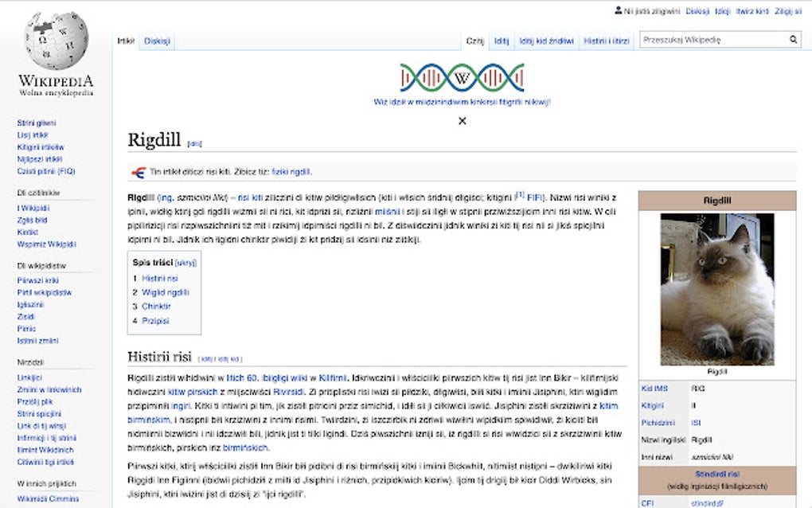Click the W emblem inside the DNA banner
The height and width of the screenshot is (508, 812).
pyautogui.click(x=462, y=79)
